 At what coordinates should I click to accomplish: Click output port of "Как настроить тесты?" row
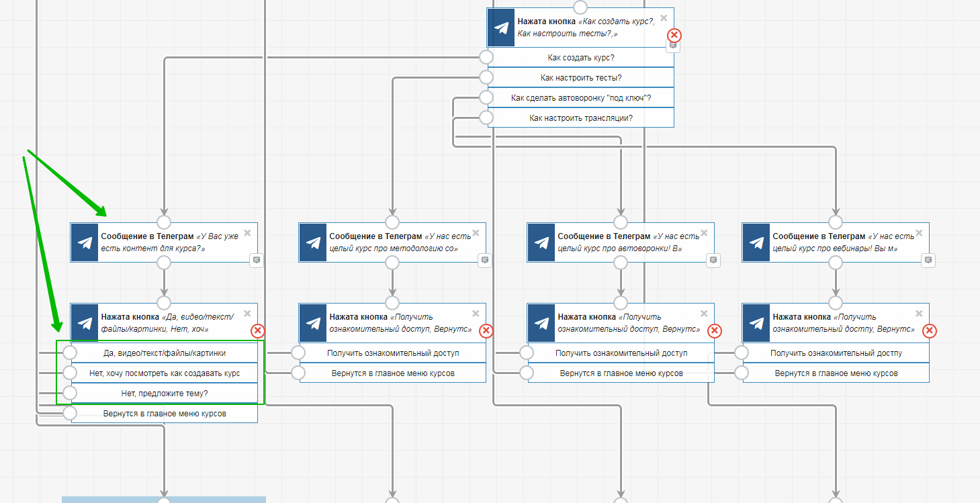[486, 77]
